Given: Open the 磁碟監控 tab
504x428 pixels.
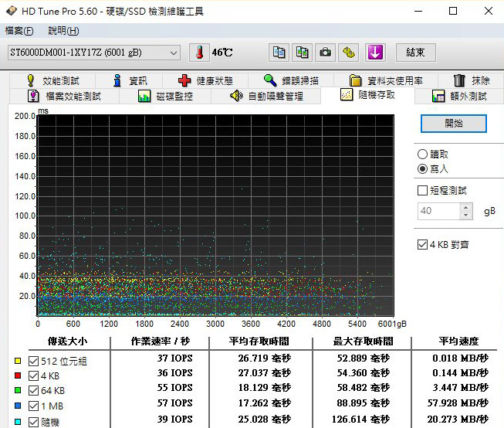Looking at the screenshot, I should coord(164,97).
